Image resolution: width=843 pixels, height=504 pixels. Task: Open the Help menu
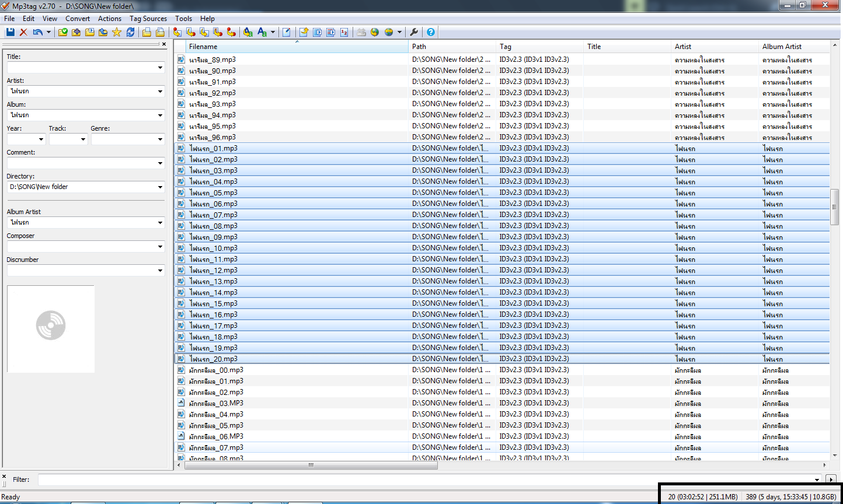pyautogui.click(x=207, y=19)
